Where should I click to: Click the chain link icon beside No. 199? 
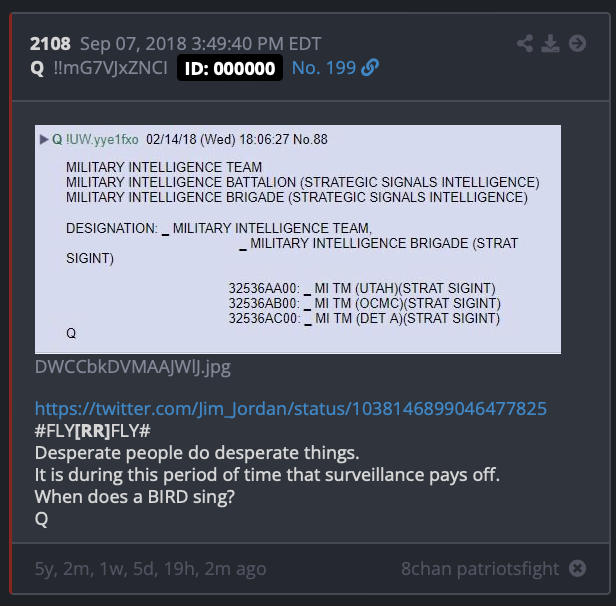370,68
